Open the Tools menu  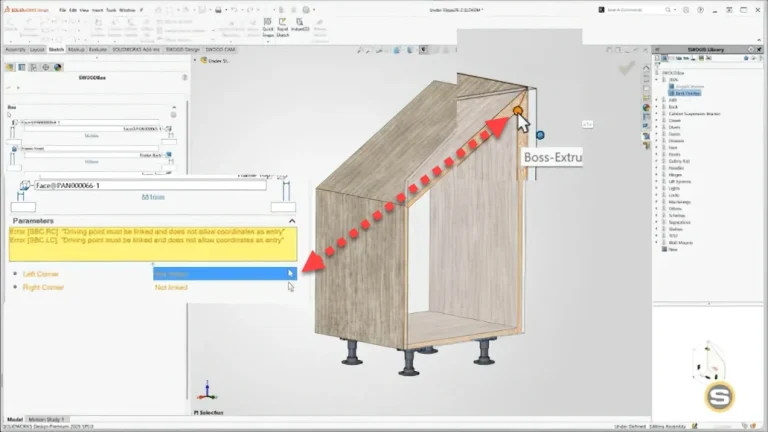pyautogui.click(x=111, y=10)
